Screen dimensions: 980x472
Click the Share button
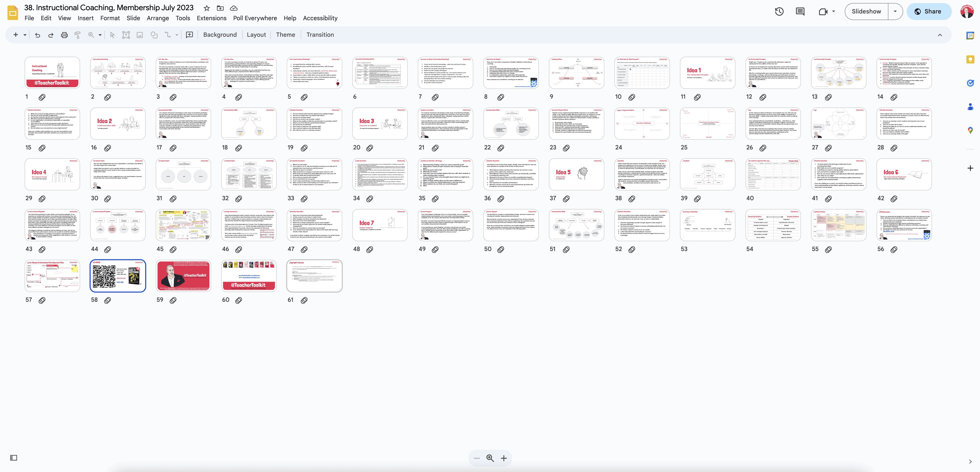pyautogui.click(x=929, y=11)
